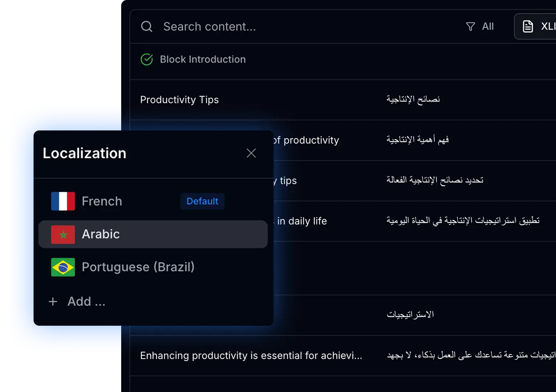
Task: Close the Localization dialog
Action: coord(251,153)
